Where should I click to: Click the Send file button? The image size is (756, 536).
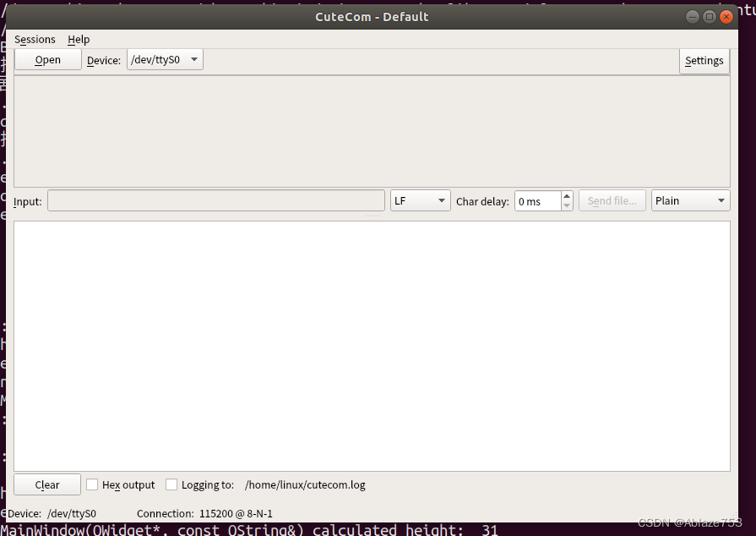click(612, 200)
